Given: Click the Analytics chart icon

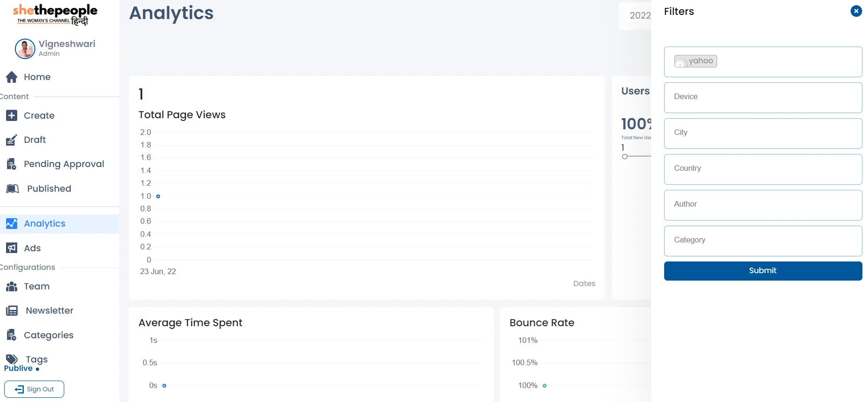Looking at the screenshot, I should (12, 223).
